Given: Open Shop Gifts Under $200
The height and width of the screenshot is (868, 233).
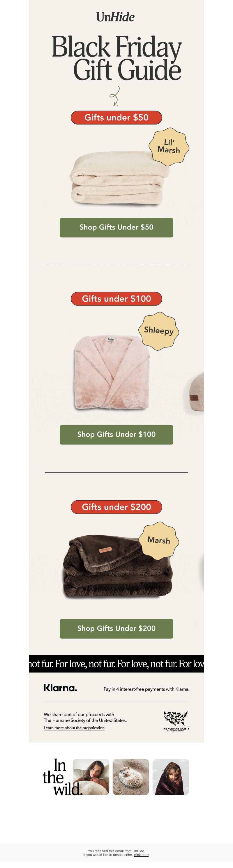Looking at the screenshot, I should (x=116, y=628).
